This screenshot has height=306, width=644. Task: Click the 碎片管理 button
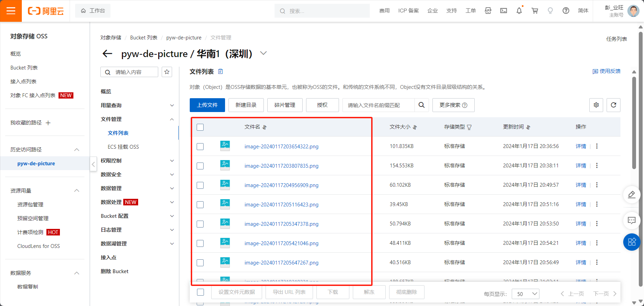285,105
